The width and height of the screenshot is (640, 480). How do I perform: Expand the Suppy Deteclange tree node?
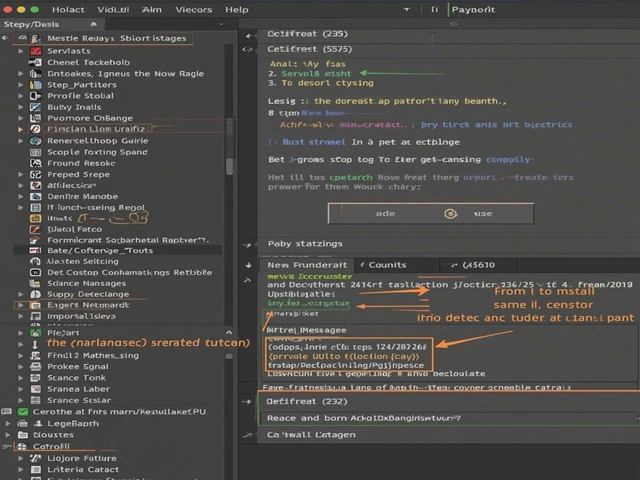20,294
